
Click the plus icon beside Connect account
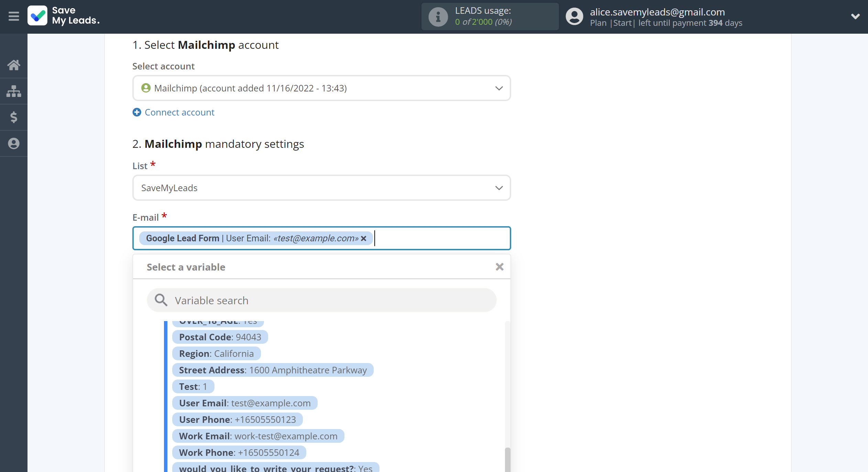tap(137, 112)
